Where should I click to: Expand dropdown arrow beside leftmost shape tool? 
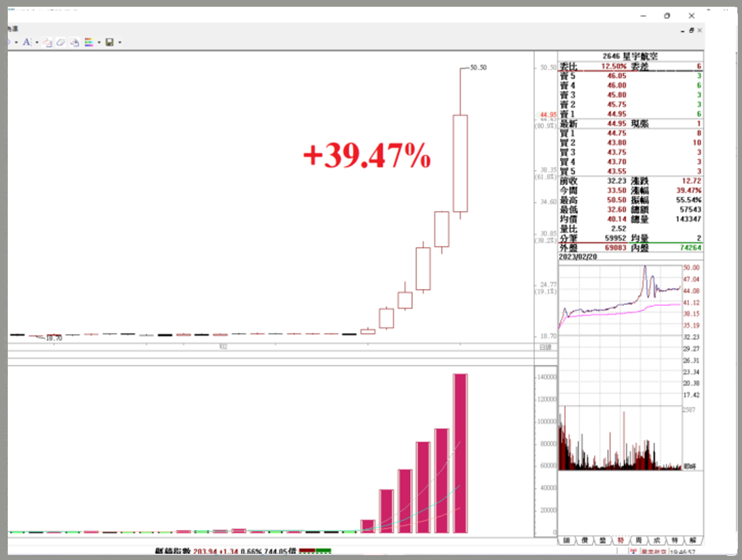[16, 43]
